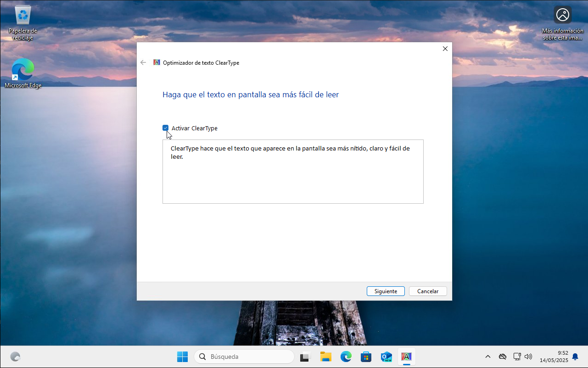This screenshot has height=368, width=588.
Task: Click the Búsqueda search box
Action: 244,357
